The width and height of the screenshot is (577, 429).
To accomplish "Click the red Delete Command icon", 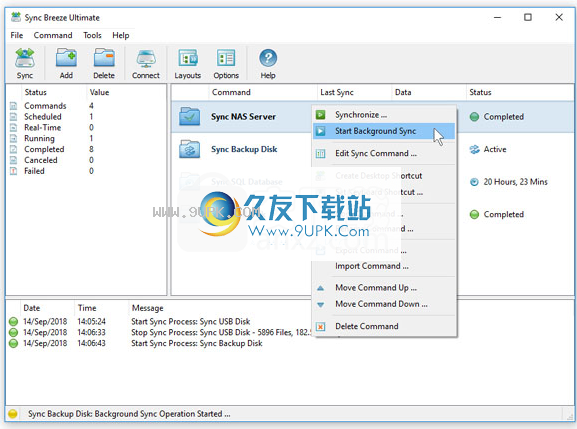I will pyautogui.click(x=321, y=327).
